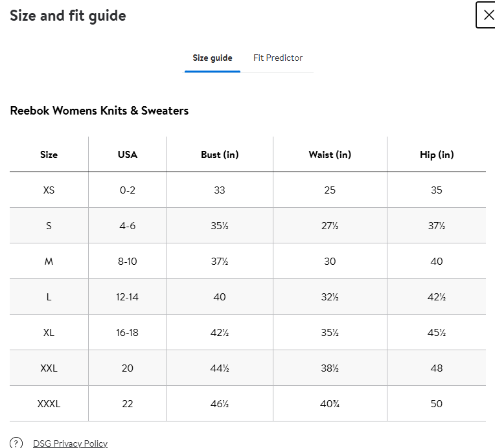Select the S size row label
The image size is (495, 448).
coord(49,226)
